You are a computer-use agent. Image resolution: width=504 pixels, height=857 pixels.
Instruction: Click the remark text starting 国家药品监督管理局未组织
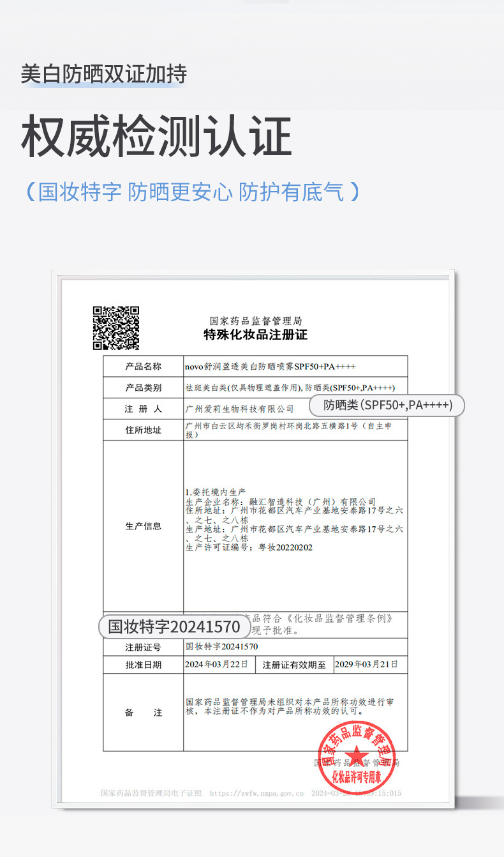(291, 706)
